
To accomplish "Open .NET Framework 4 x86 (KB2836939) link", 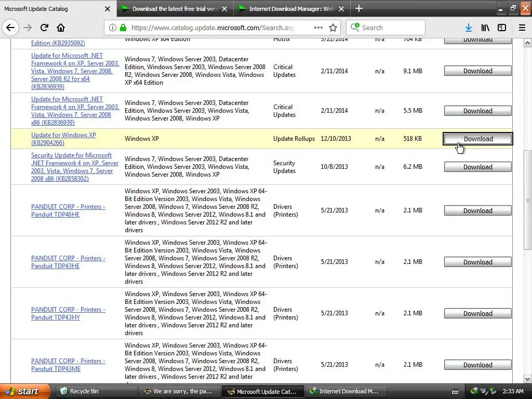I will click(75, 111).
